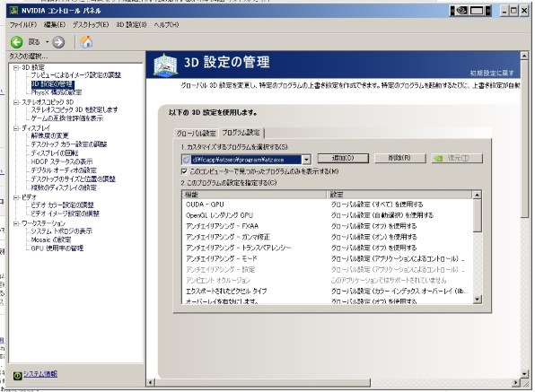The image size is (535, 392).
Task: Select the PhysX configuration tree item
Action: (57, 92)
